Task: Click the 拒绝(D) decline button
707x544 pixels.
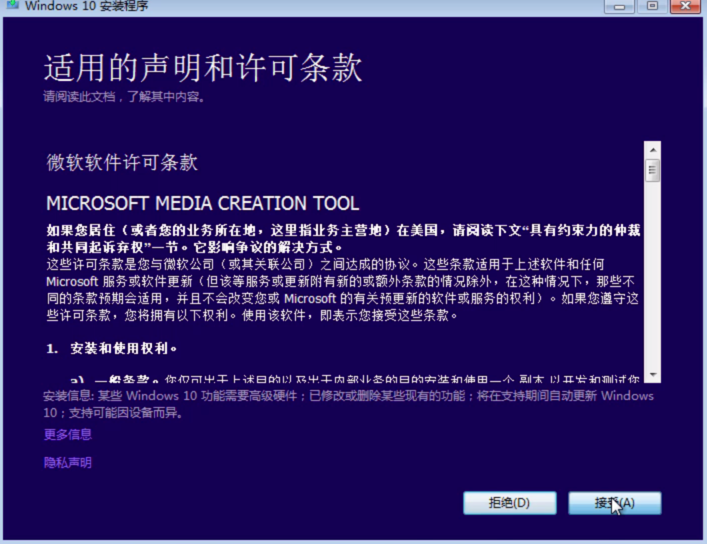Action: [x=510, y=503]
